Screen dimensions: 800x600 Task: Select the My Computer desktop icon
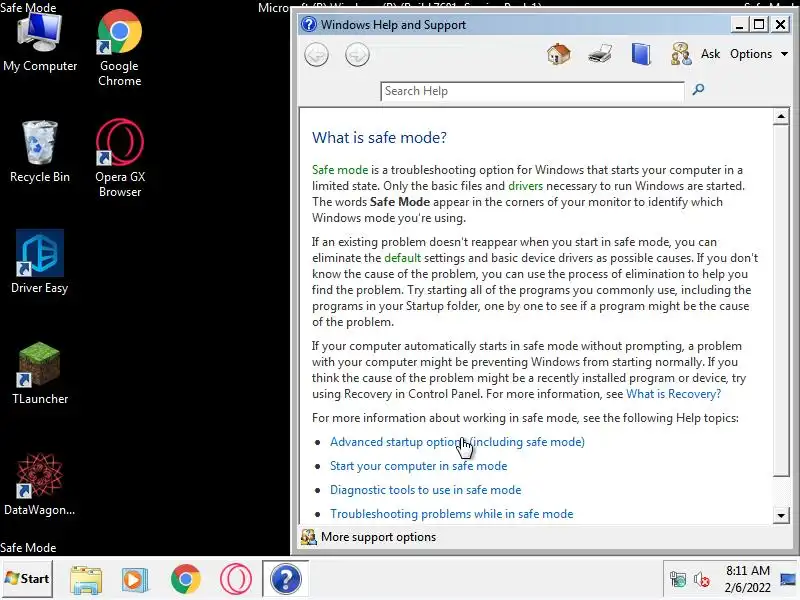(40, 43)
